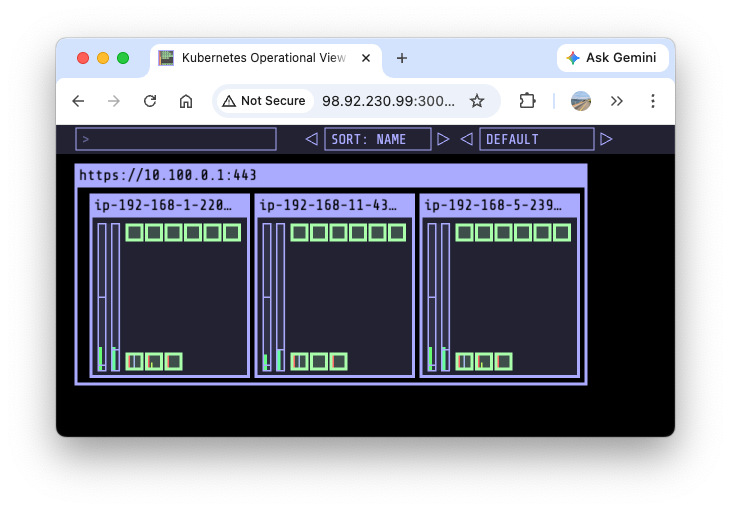This screenshot has height=511, width=731.
Task: Select the last top-row pod on node ip-192-168-5-239
Action: (x=562, y=233)
